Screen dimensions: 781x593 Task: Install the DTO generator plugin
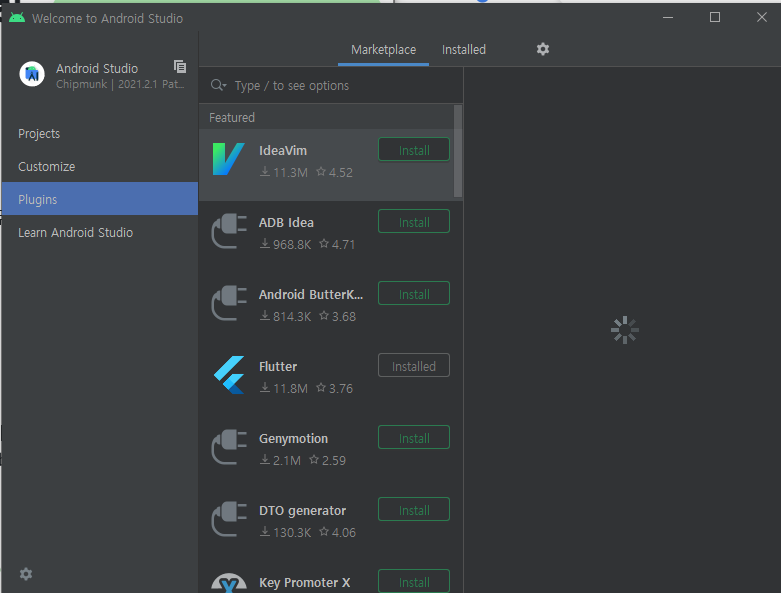tap(414, 510)
